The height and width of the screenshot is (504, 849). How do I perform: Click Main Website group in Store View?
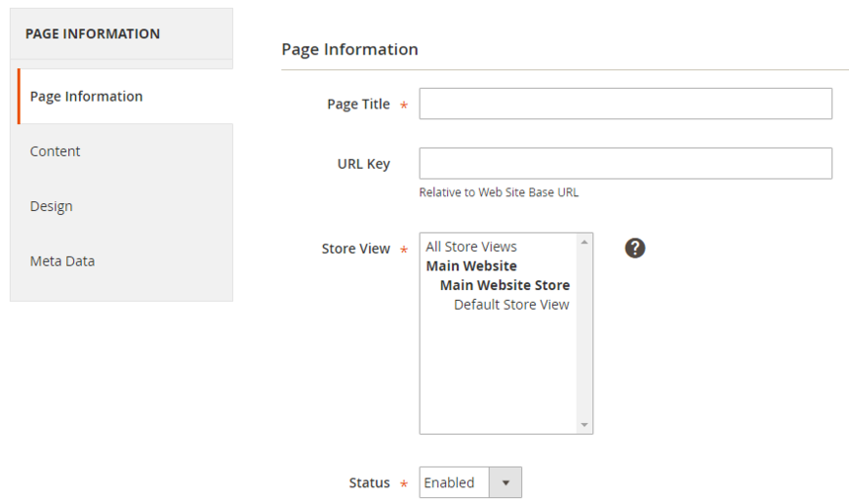[471, 266]
